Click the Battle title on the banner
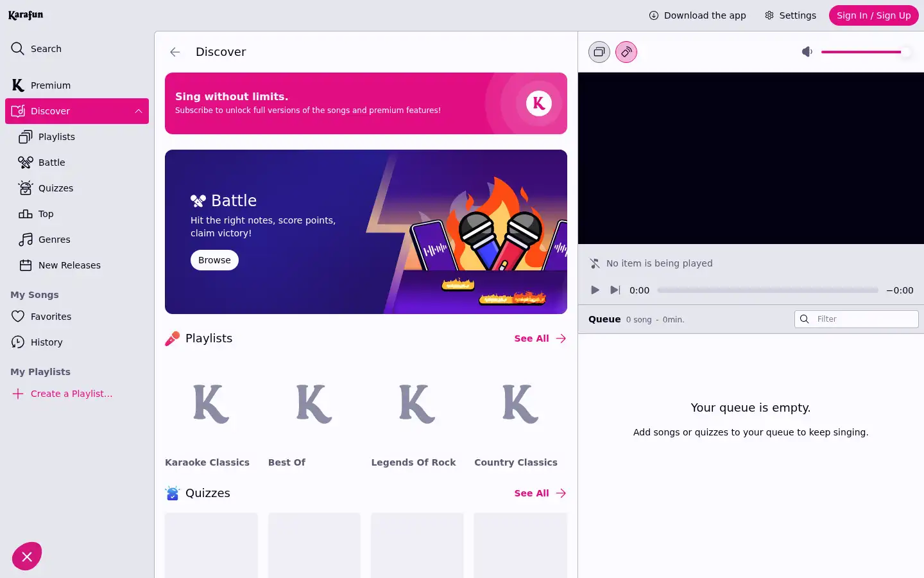 (234, 201)
